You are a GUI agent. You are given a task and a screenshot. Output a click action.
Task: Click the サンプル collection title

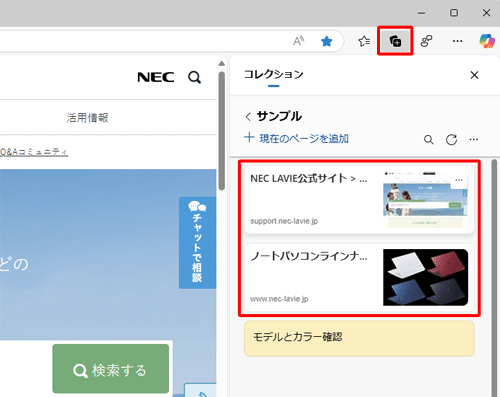click(x=279, y=116)
